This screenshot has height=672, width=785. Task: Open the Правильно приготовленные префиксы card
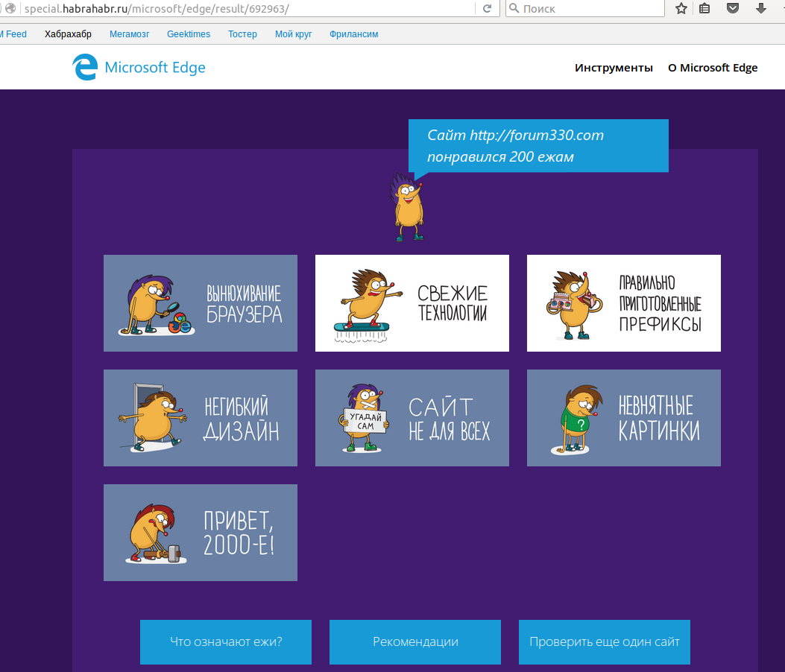[x=624, y=303]
